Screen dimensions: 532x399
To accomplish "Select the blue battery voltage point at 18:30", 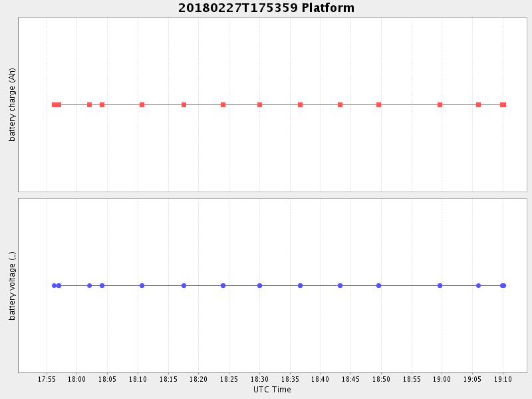I will coord(259,285).
